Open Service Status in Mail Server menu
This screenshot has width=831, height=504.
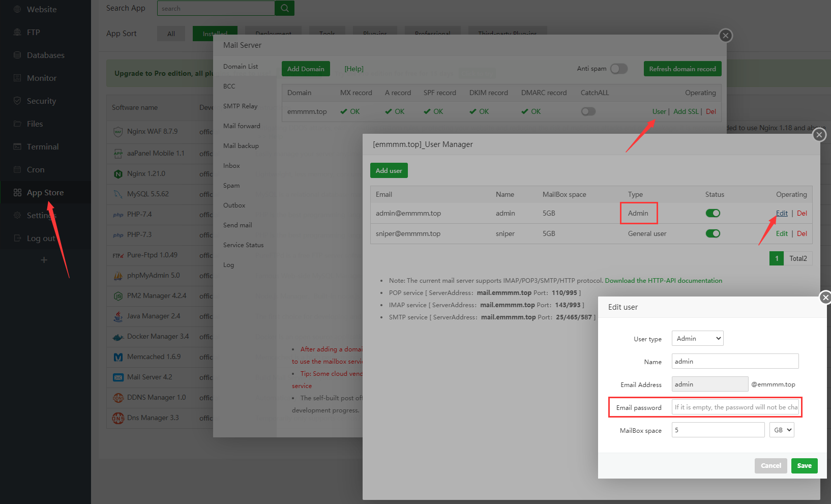pos(244,245)
